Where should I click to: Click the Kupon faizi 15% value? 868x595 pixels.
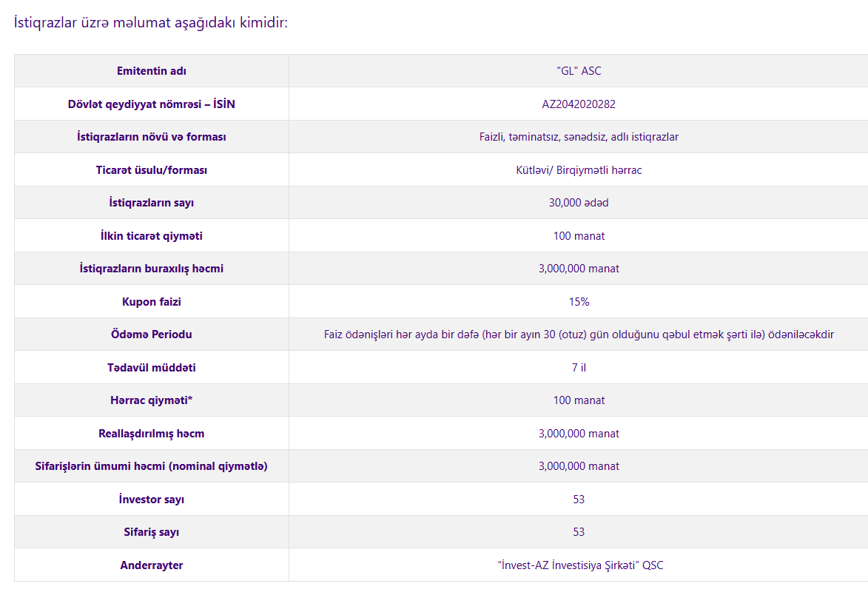(x=579, y=302)
